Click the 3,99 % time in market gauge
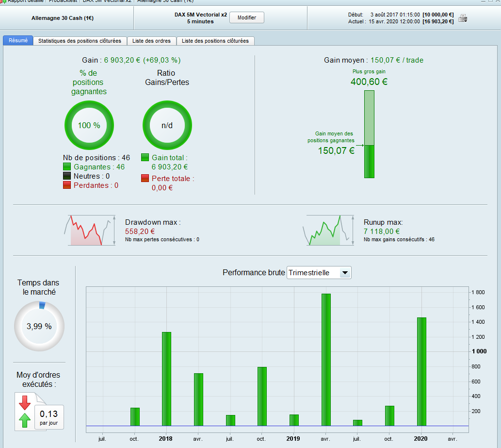This screenshot has height=448, width=501. pyautogui.click(x=39, y=327)
